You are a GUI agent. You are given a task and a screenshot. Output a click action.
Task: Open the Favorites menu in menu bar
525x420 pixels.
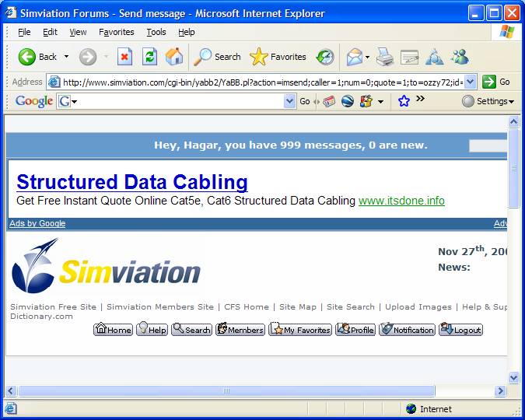pos(116,32)
